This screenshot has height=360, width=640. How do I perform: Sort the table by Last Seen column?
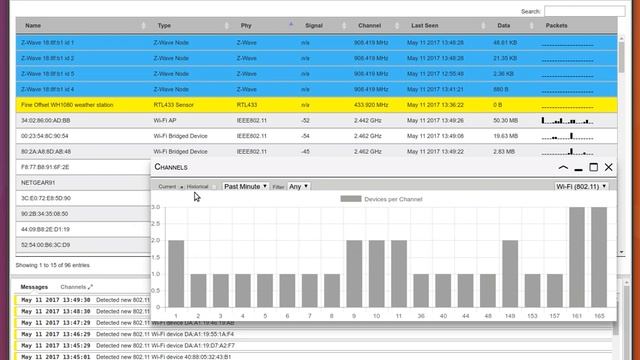pyautogui.click(x=446, y=26)
